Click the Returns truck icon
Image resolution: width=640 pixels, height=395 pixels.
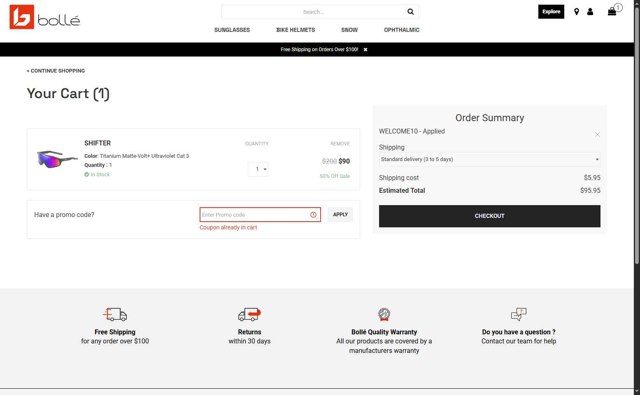pyautogui.click(x=249, y=314)
